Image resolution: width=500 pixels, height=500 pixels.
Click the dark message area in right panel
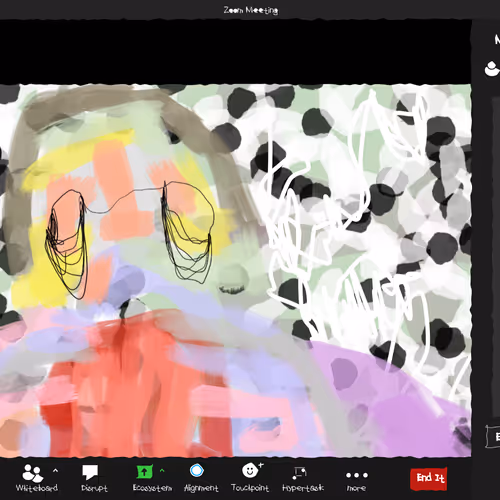(496, 257)
